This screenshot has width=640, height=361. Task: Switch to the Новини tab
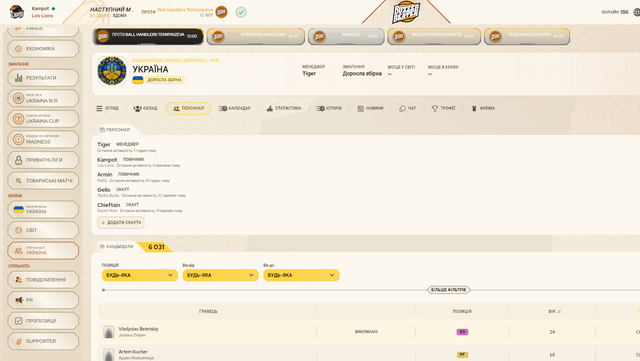point(370,108)
